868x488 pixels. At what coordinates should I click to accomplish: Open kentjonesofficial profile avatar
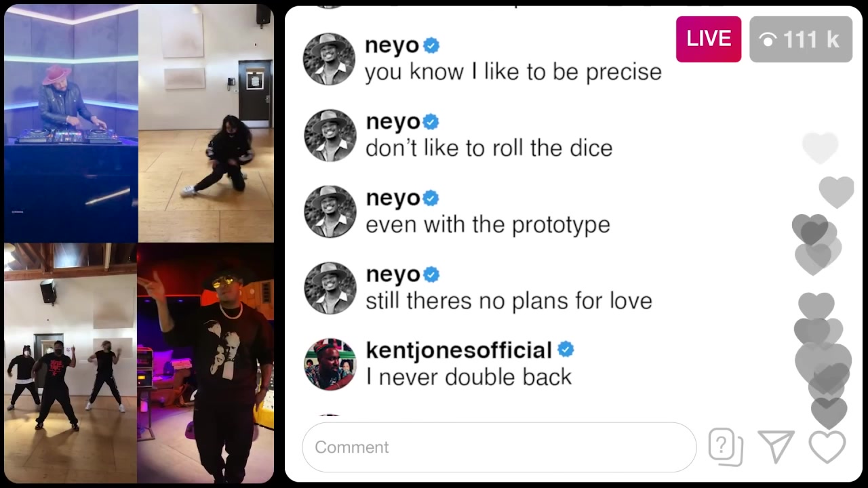330,364
